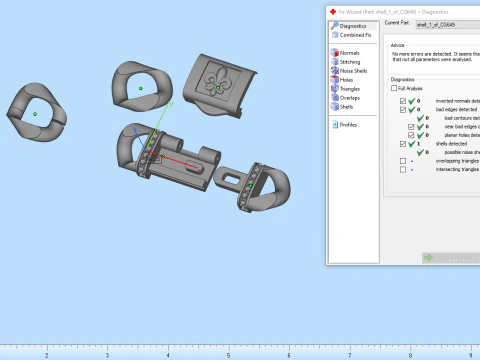480x360 pixels.
Task: Select the Stitching fix step
Action: point(345,62)
